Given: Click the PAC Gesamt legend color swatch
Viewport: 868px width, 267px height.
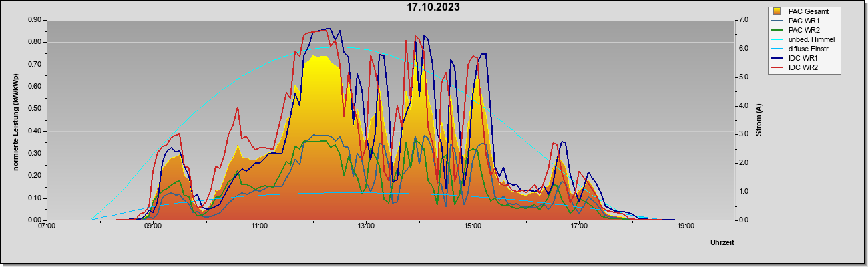Looking at the screenshot, I should (x=777, y=11).
